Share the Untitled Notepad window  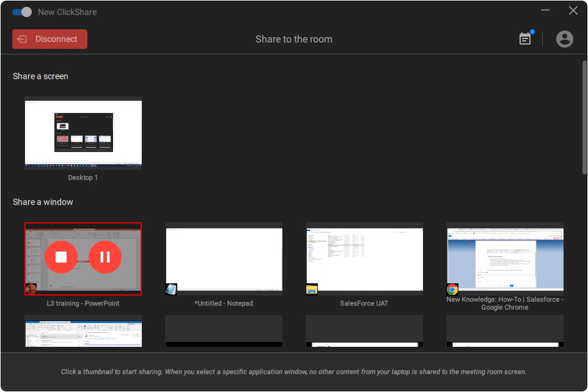(x=224, y=258)
